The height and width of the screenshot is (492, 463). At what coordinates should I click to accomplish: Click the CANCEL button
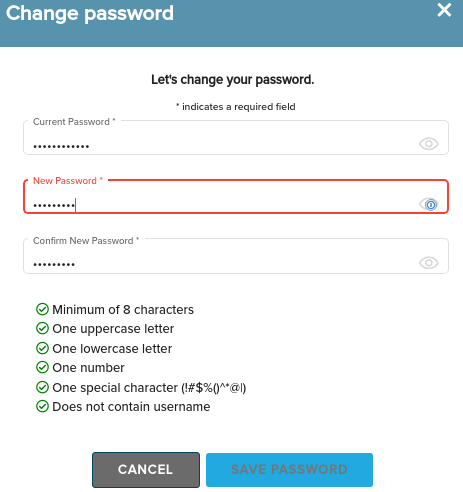[x=146, y=470]
